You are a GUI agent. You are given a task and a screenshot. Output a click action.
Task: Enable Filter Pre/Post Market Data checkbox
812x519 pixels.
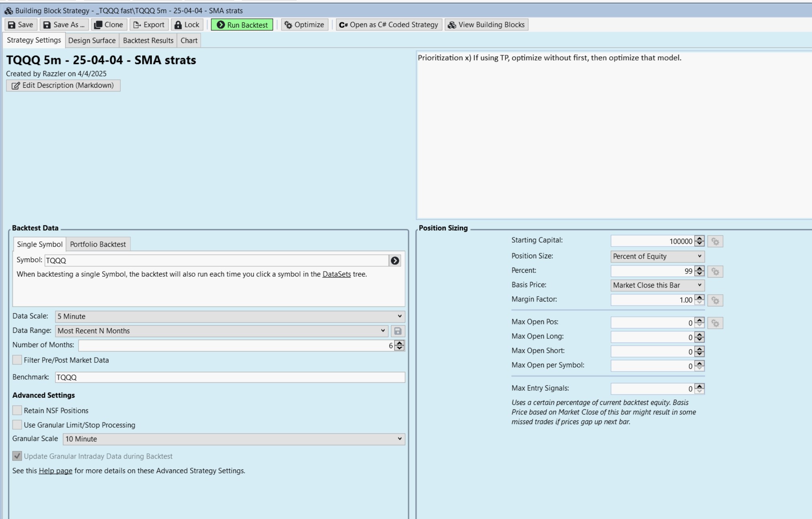(17, 360)
